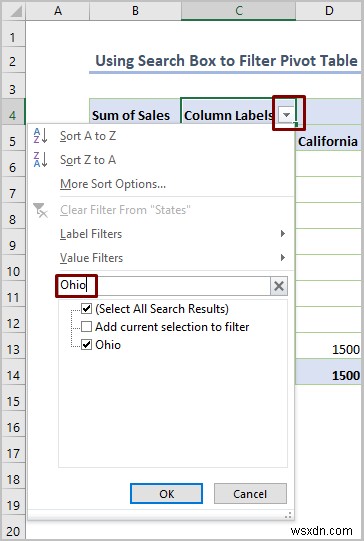Expand the Label Filters submenu arrow
364x541 pixels.
click(x=283, y=234)
